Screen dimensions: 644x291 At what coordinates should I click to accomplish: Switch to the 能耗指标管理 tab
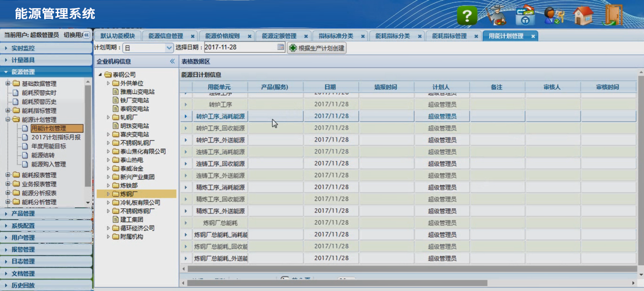[449, 37]
